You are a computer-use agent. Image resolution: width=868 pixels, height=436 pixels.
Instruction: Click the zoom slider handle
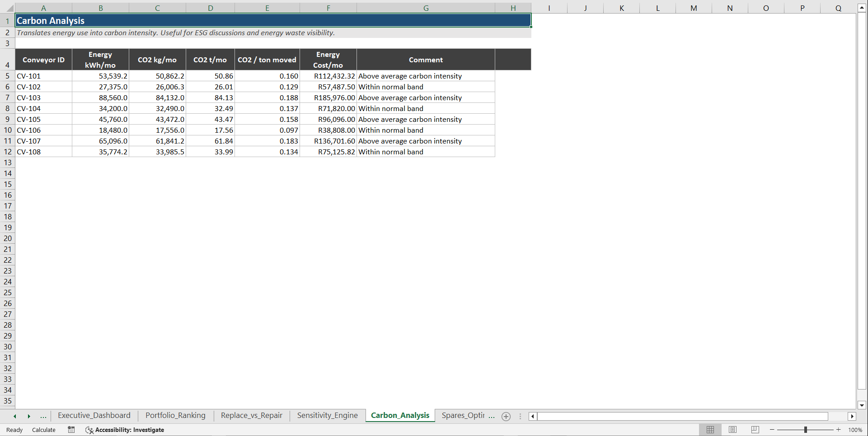pos(806,430)
